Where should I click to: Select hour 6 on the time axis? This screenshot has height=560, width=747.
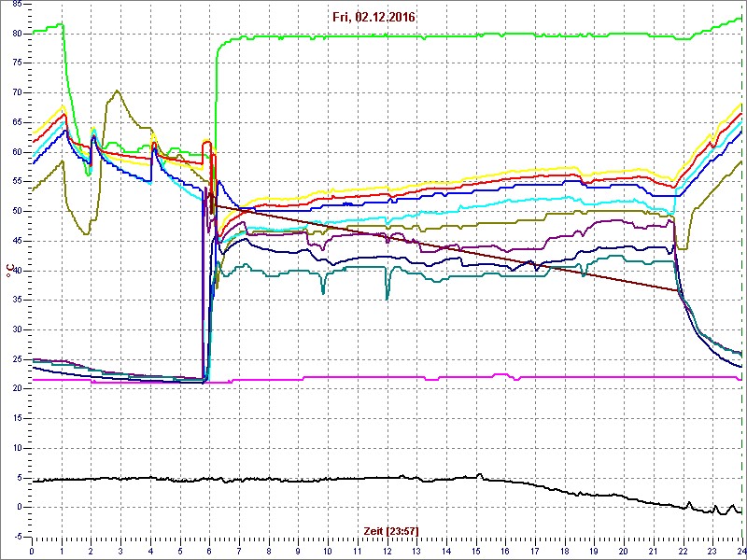click(x=209, y=550)
